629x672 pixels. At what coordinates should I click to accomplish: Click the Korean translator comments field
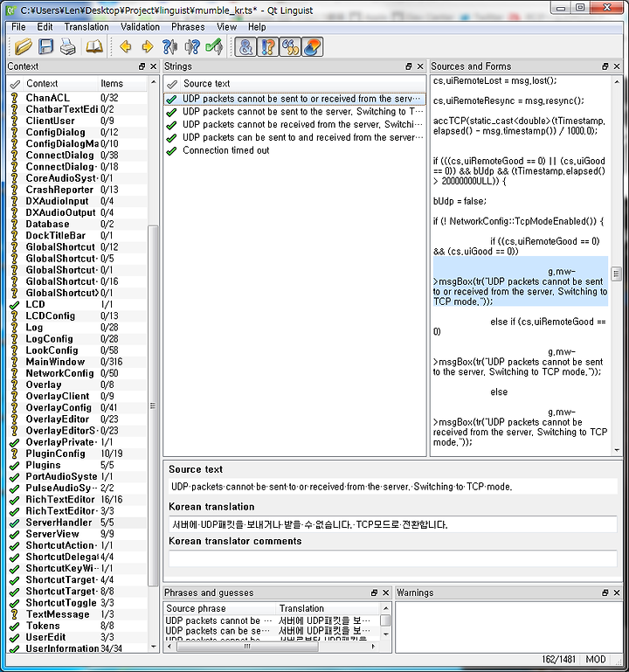pyautogui.click(x=393, y=559)
